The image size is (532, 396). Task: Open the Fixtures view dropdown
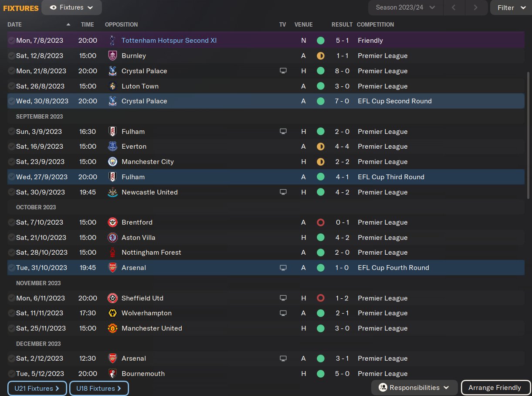click(x=72, y=7)
